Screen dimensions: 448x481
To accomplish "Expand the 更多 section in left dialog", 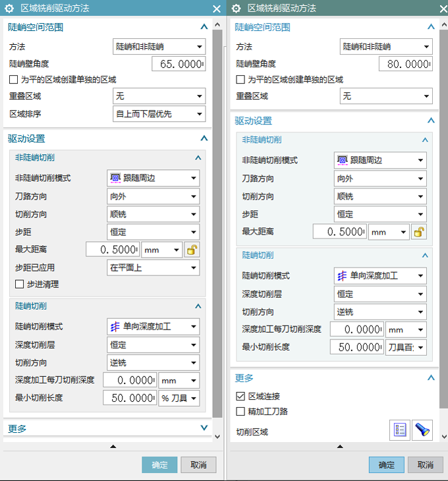I will pos(204,428).
